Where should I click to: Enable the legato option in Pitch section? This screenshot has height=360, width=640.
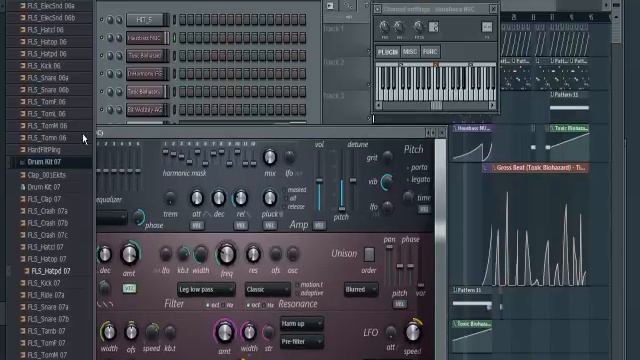click(x=418, y=180)
